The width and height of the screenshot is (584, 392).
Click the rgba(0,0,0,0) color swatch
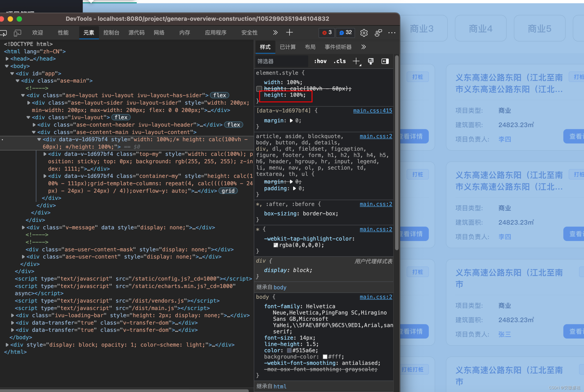pos(275,245)
